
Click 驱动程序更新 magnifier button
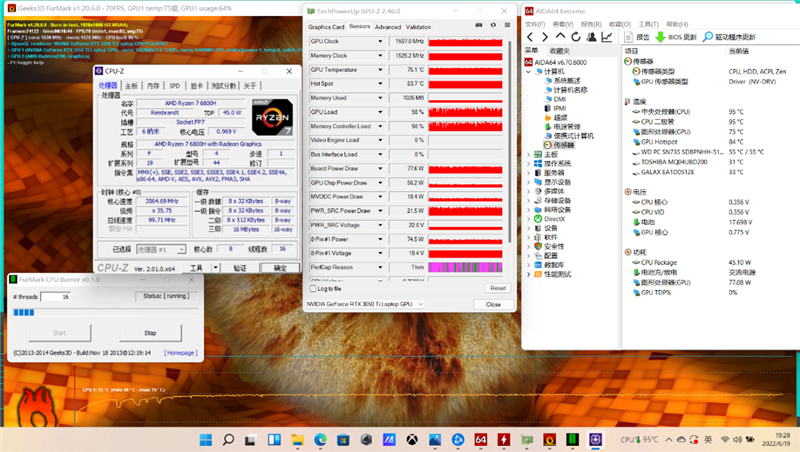[x=729, y=37]
